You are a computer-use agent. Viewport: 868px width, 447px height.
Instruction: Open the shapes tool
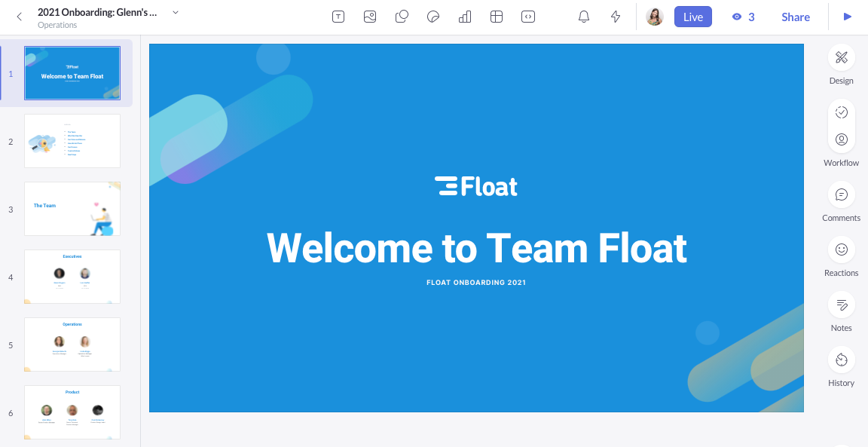pyautogui.click(x=402, y=17)
